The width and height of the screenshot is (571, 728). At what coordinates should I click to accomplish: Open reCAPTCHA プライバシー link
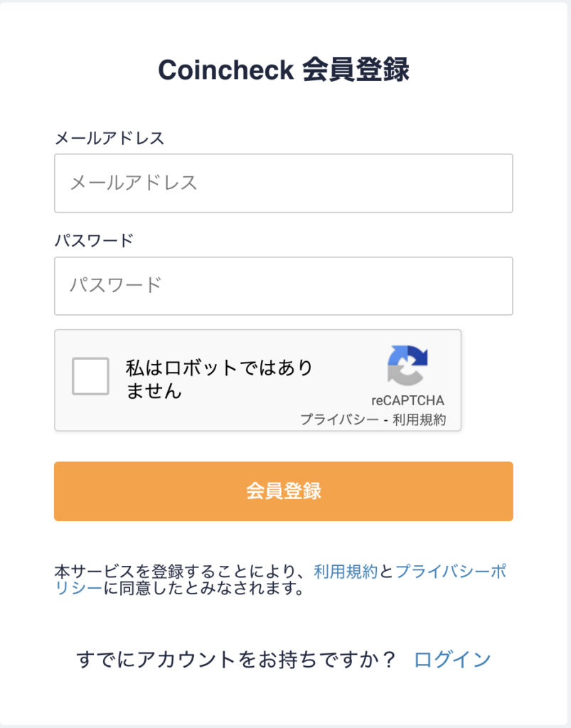coord(339,419)
